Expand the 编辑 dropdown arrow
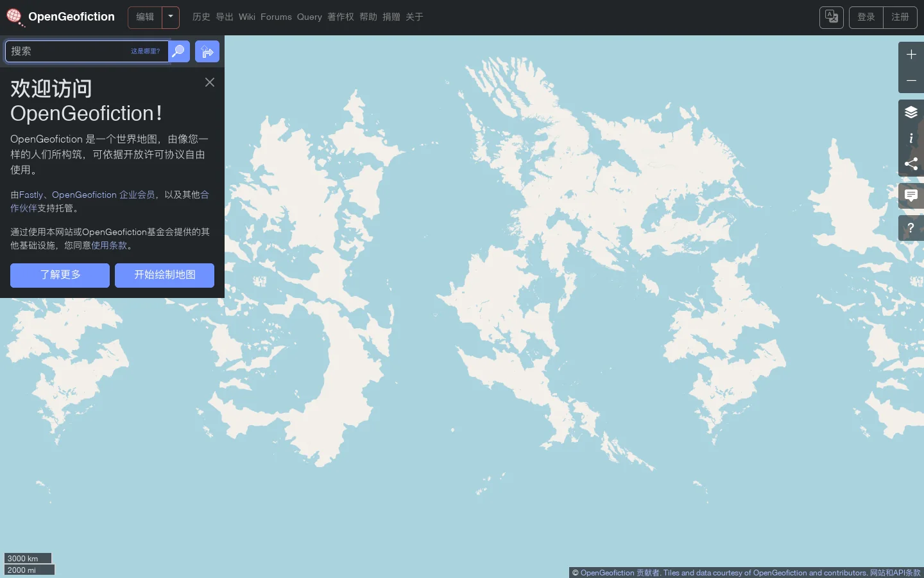The image size is (924, 578). pos(171,17)
